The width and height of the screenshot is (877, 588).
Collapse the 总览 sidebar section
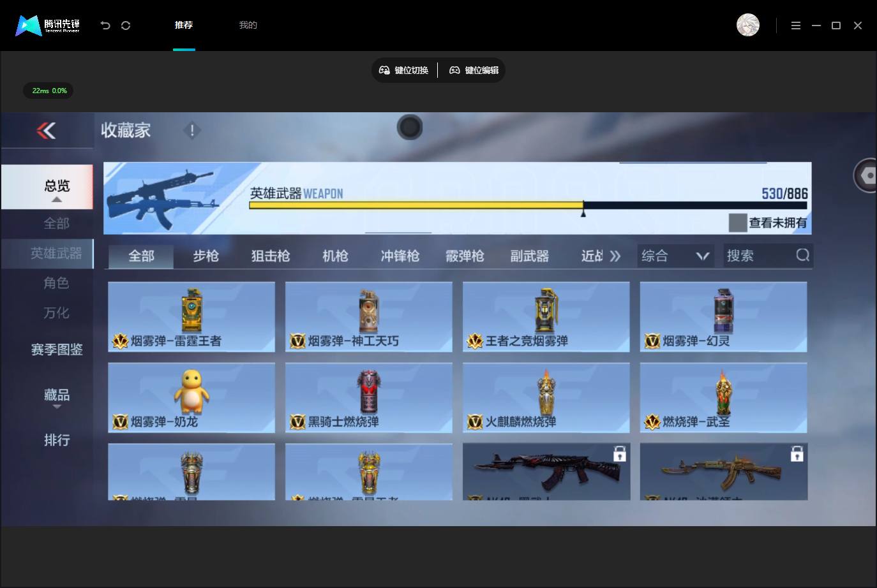tap(47, 187)
